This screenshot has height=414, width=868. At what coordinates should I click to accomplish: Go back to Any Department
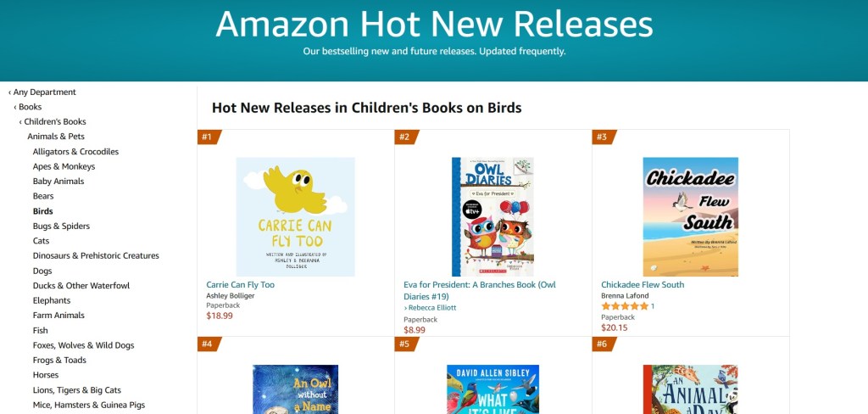click(x=44, y=92)
